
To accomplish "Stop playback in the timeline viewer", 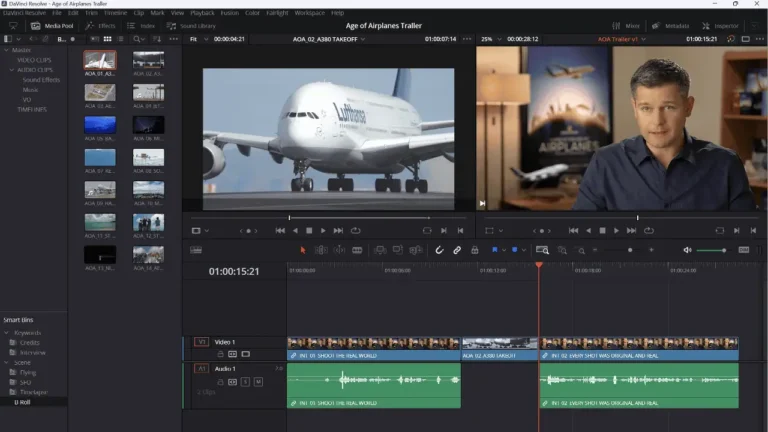I will tap(602, 231).
